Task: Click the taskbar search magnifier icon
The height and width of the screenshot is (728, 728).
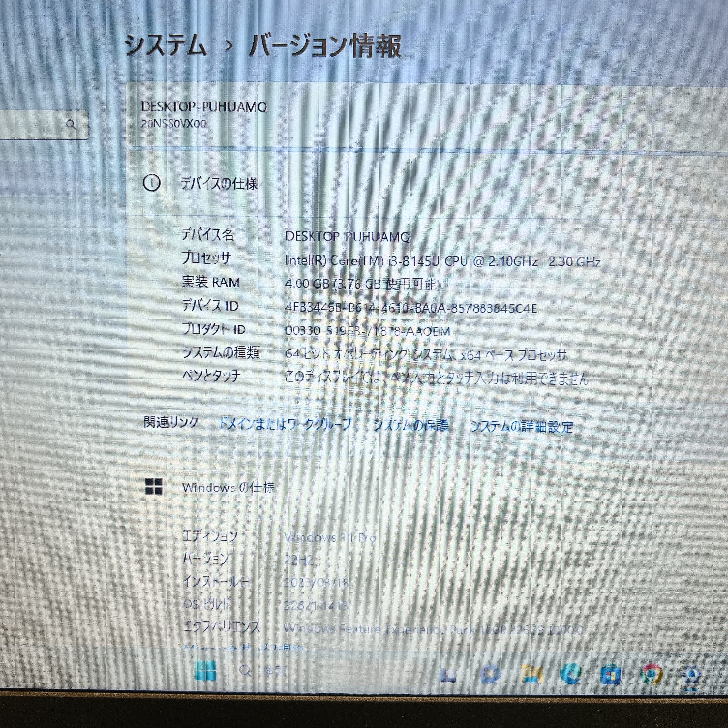Action: coord(245,671)
